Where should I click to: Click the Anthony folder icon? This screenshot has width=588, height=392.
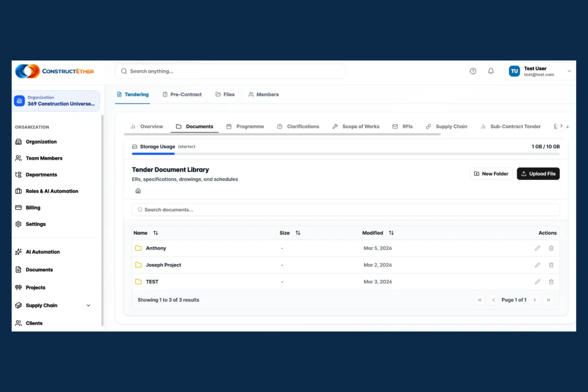(138, 248)
